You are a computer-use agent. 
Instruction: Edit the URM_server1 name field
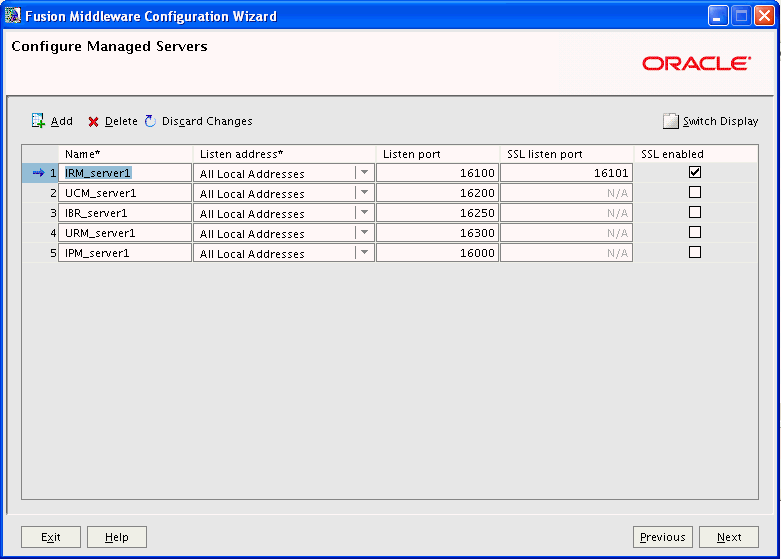click(x=125, y=233)
